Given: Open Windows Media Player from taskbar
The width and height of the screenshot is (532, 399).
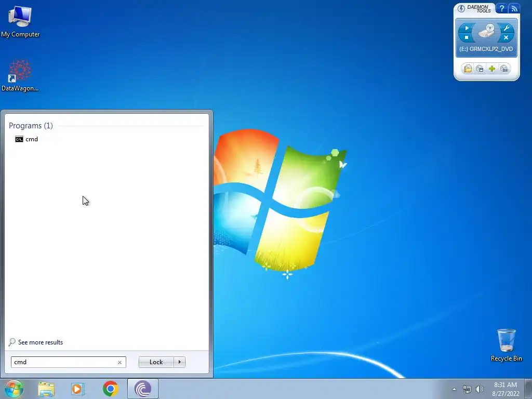Looking at the screenshot, I should tap(78, 389).
